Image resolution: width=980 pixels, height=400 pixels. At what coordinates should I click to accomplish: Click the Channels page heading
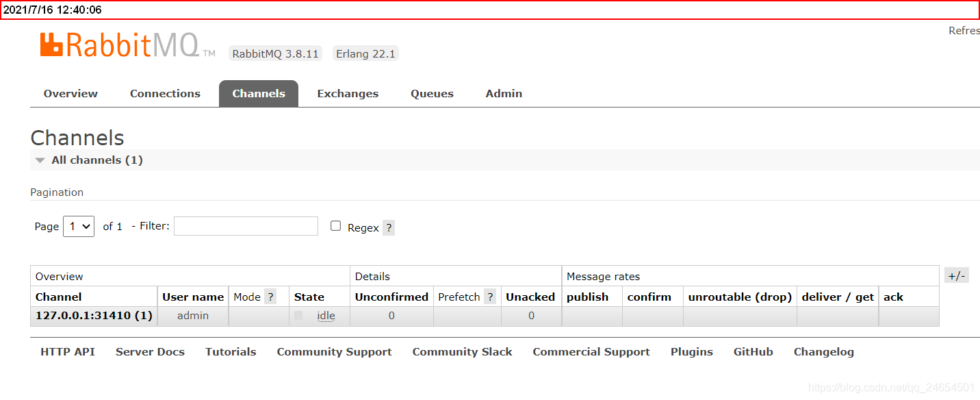[77, 138]
